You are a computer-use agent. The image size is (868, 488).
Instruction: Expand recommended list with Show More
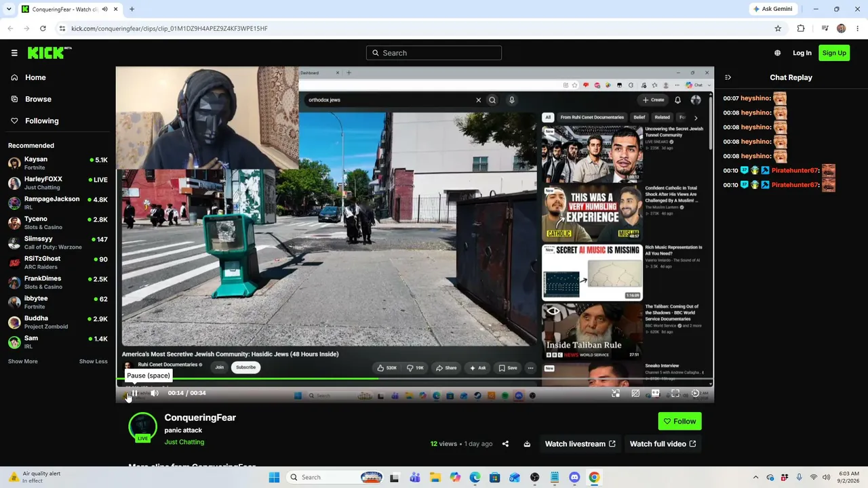coord(23,361)
